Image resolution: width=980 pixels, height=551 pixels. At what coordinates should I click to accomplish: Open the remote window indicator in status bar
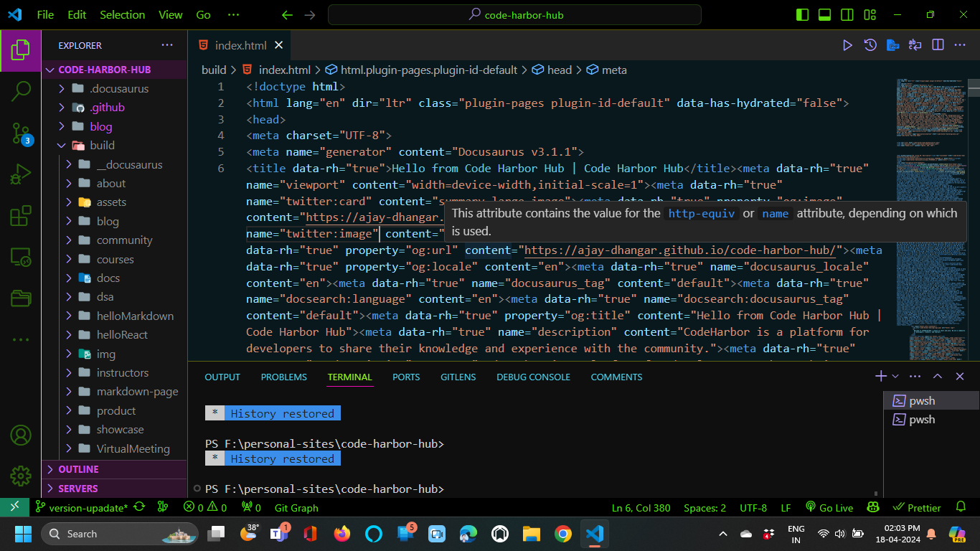14,507
